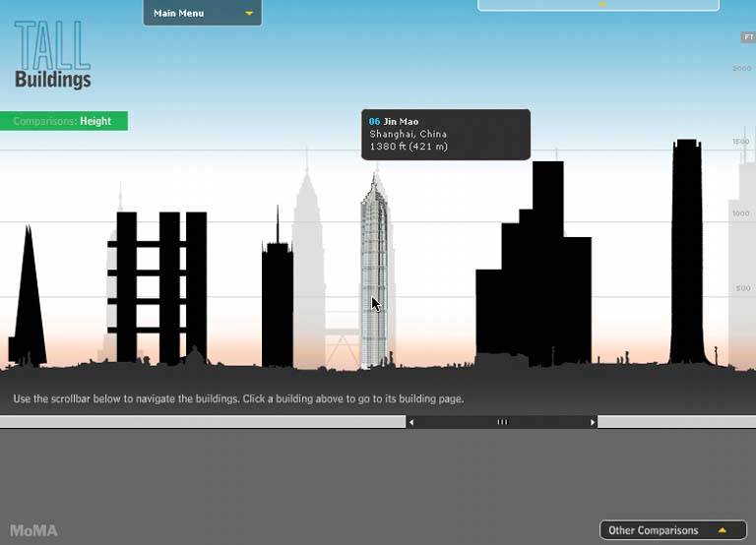Click the scrollbar left arrow
756x545 pixels.
411,422
